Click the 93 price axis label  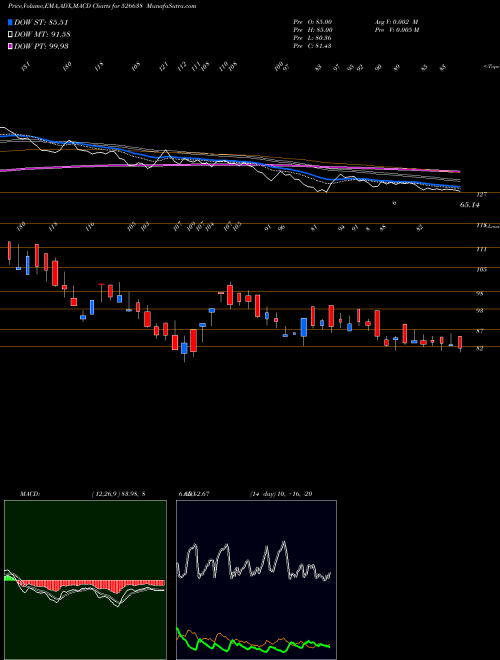tap(479, 311)
